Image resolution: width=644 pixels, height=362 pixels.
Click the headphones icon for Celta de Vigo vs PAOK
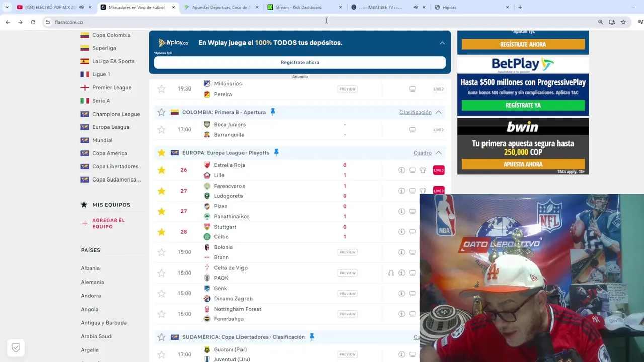pyautogui.click(x=391, y=273)
